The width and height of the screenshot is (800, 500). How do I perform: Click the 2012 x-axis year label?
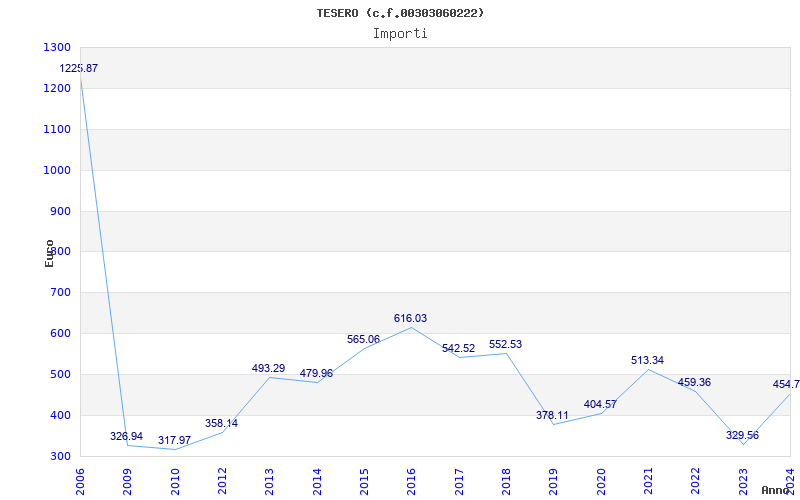tap(222, 482)
